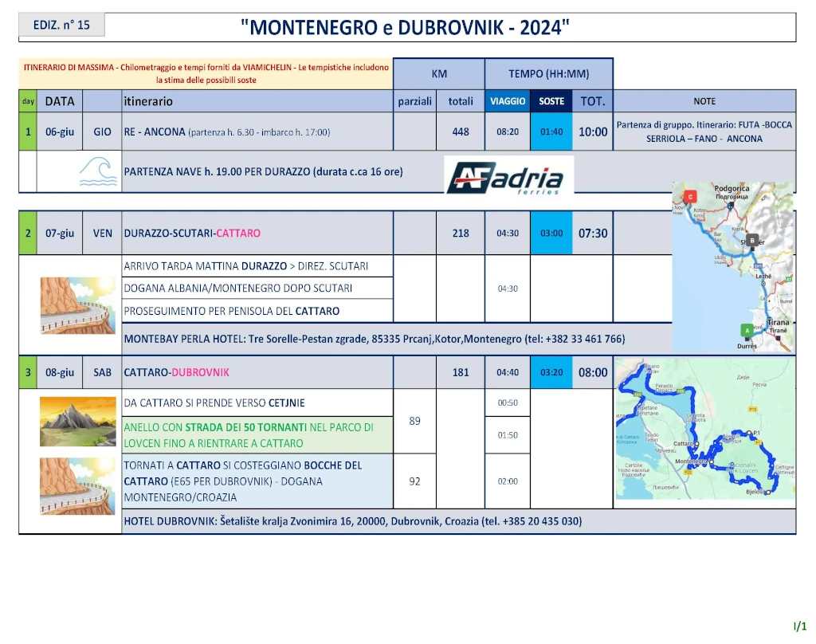Select travel time 04:40
816x644 pixels.
[508, 372]
